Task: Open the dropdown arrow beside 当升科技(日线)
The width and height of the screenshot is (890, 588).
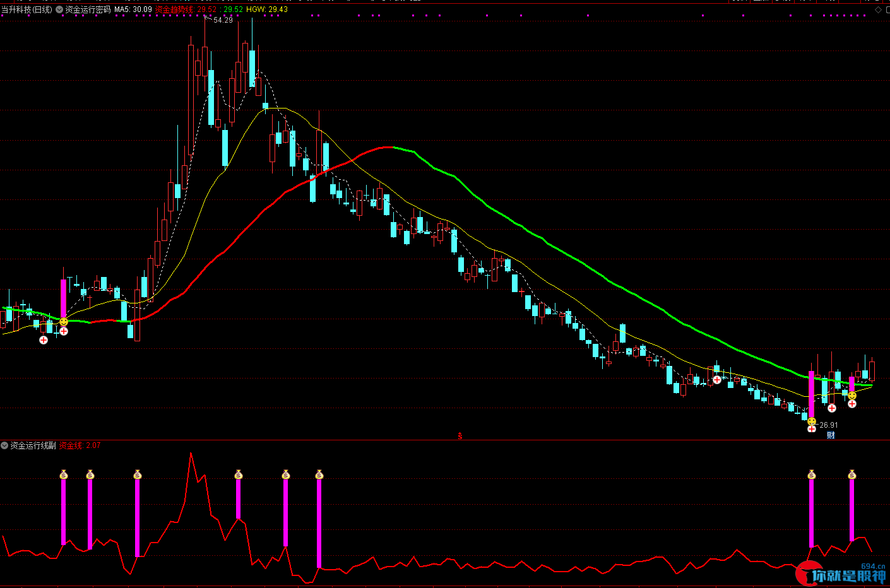Action: [x=59, y=9]
